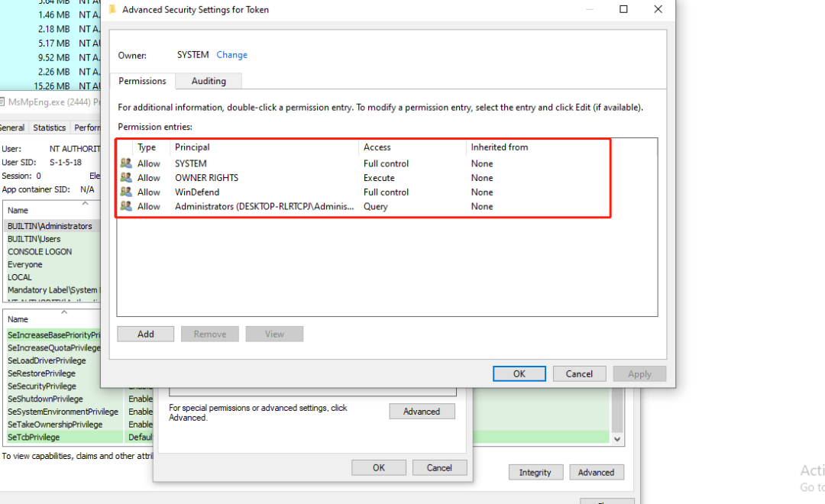Add a new permission entry
825x504 pixels.
click(x=146, y=334)
